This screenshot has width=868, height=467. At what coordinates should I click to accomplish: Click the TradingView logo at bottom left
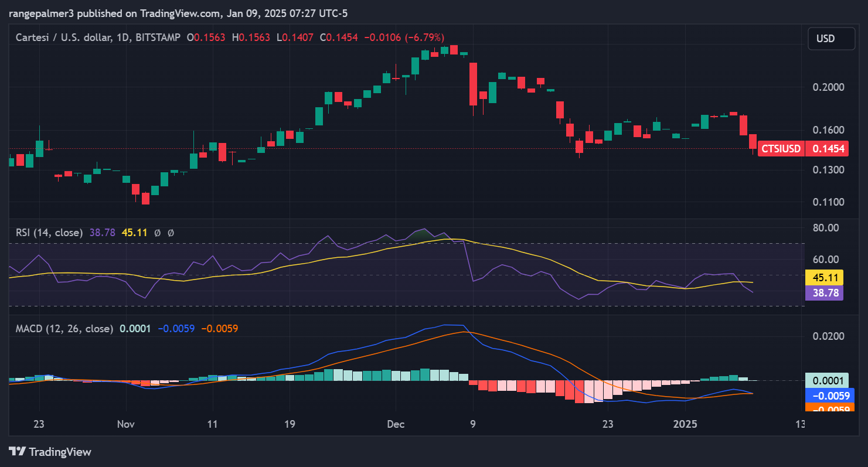pyautogui.click(x=50, y=452)
